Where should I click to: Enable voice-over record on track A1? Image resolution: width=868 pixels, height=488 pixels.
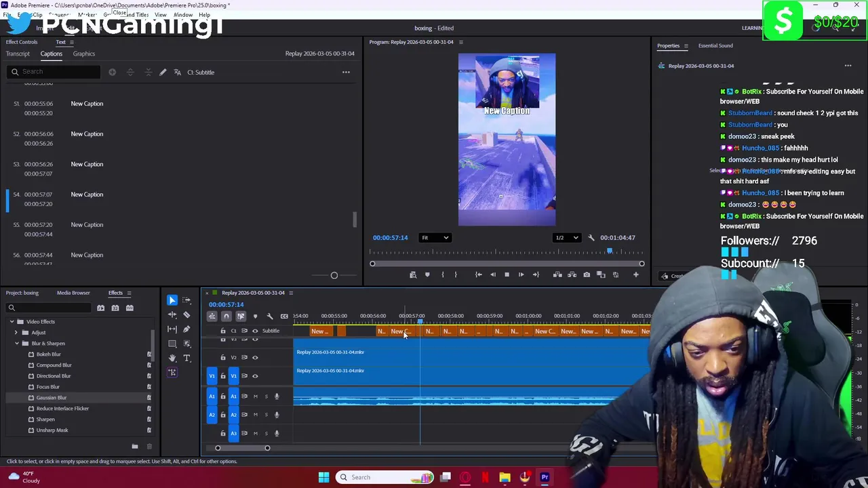coord(277,396)
